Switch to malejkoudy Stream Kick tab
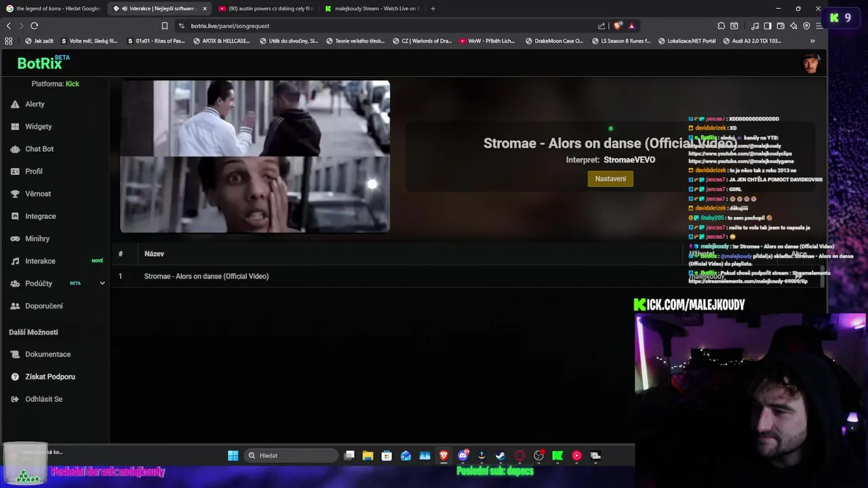The image size is (868, 488). coord(372,9)
